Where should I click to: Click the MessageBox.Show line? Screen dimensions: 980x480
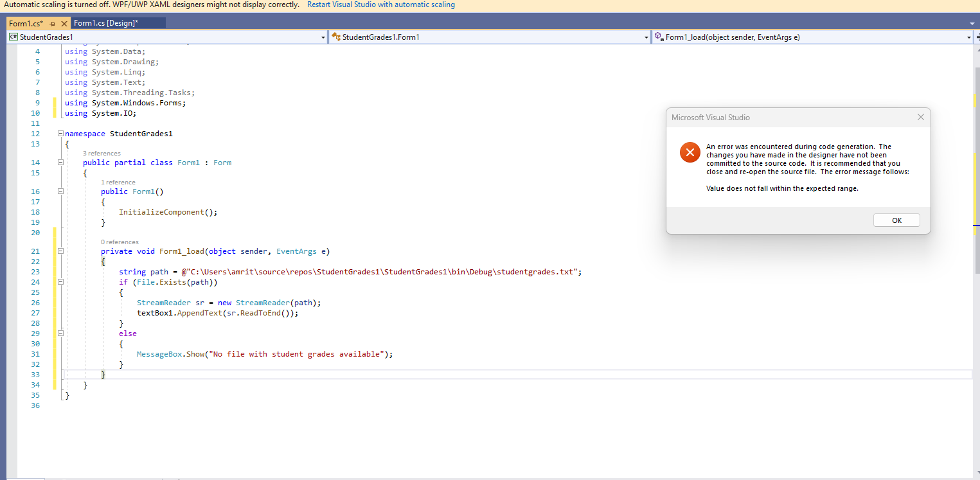(x=265, y=354)
